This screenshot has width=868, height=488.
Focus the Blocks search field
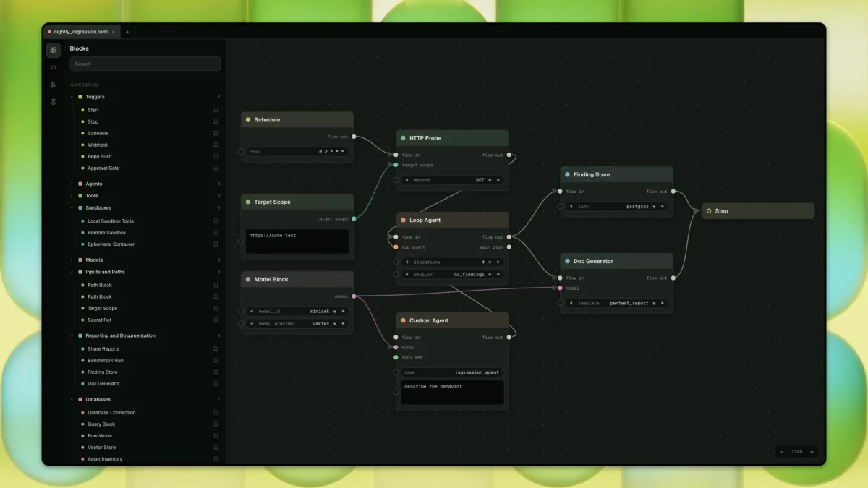point(145,64)
